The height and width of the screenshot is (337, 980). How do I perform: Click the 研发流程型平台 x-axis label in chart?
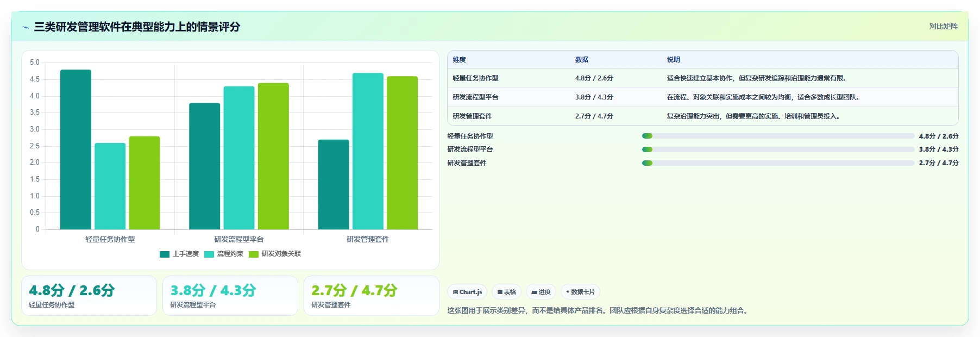click(239, 239)
